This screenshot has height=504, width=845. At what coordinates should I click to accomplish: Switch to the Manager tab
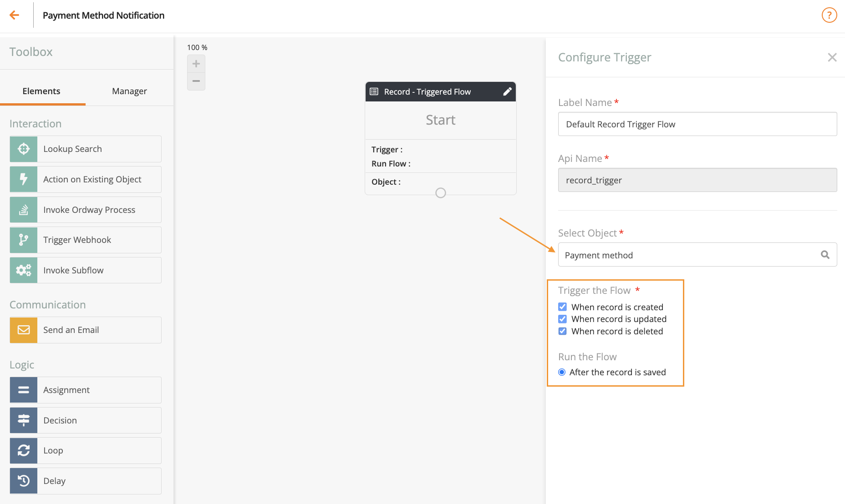pyautogui.click(x=129, y=91)
